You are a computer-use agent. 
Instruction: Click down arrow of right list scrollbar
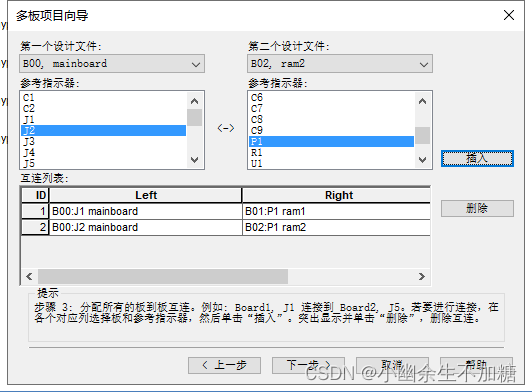422,160
